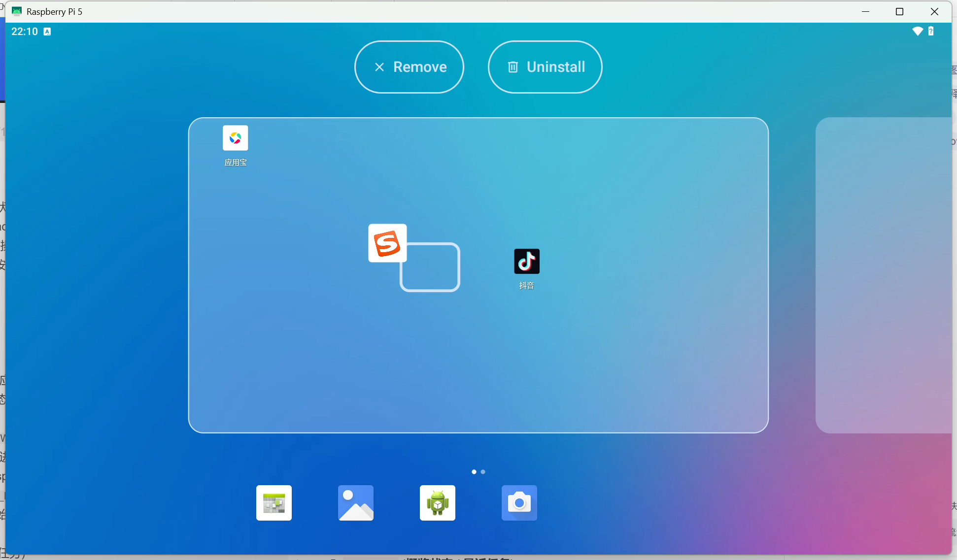Click the adjacent home page panel on right
957x560 pixels.
[x=883, y=275]
